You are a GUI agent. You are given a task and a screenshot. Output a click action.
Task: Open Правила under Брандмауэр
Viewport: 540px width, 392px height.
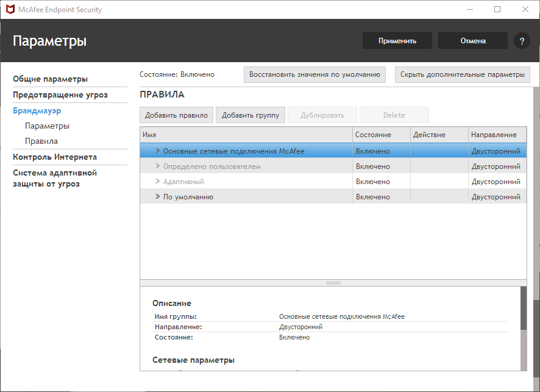click(x=41, y=141)
